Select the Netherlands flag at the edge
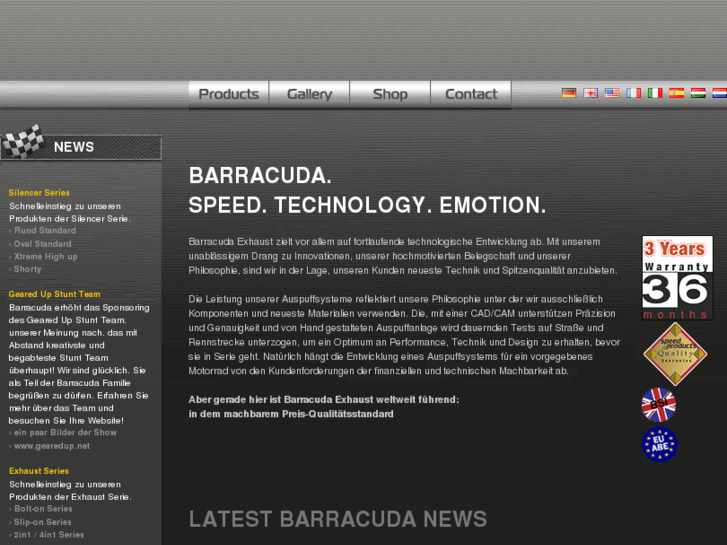Viewport: 727px width, 545px height. 720,93
